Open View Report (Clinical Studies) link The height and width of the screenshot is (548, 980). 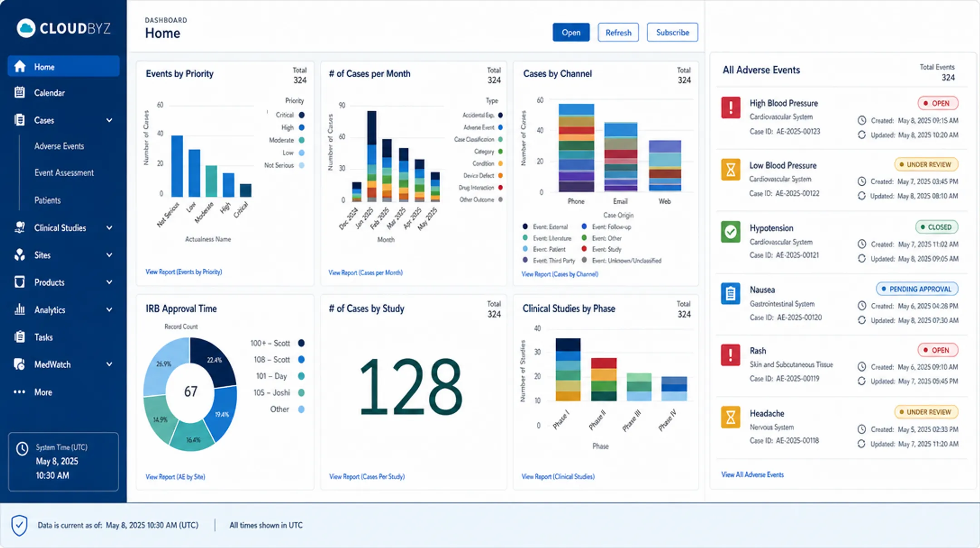pos(558,476)
